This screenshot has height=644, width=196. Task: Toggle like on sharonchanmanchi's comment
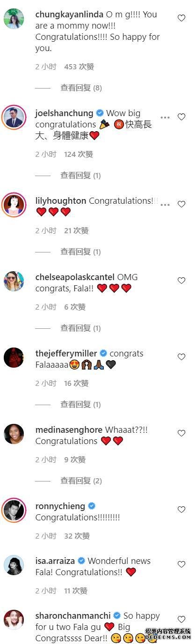point(181,619)
